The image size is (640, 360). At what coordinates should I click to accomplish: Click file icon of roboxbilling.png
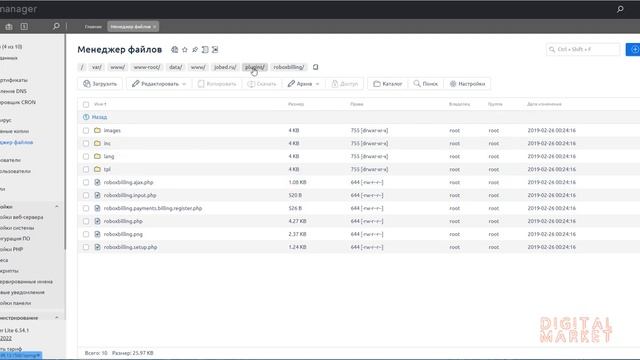point(97,234)
